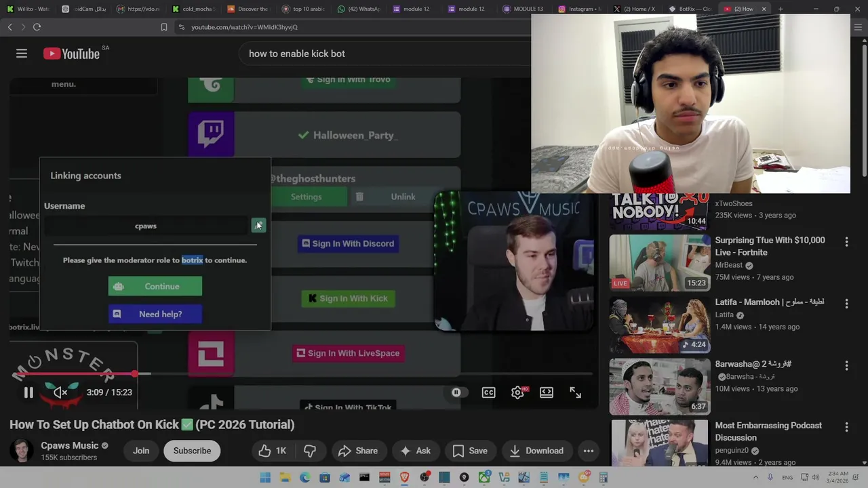Screen dimensions: 868x488
Task: Show hidden system tray icons
Action: (x=755, y=477)
